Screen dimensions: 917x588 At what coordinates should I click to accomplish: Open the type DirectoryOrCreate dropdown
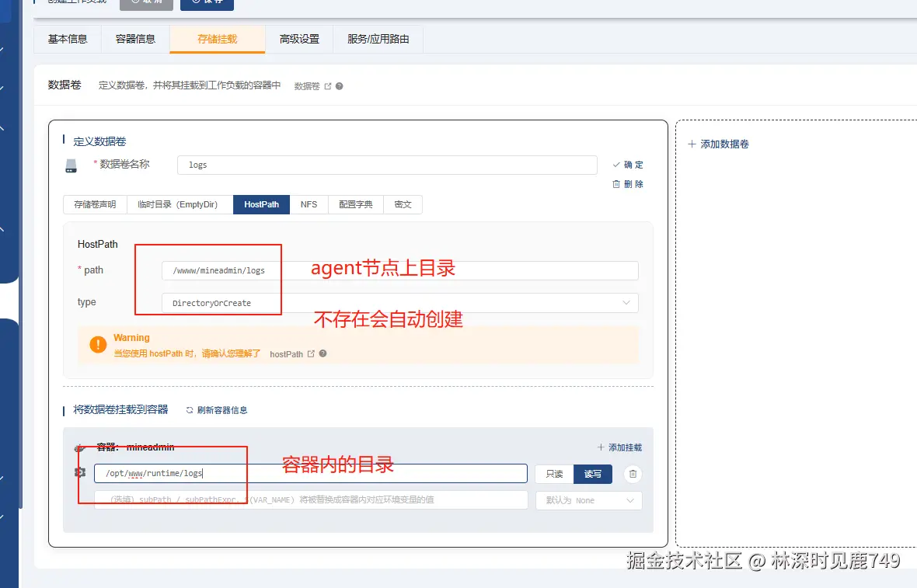tap(400, 303)
